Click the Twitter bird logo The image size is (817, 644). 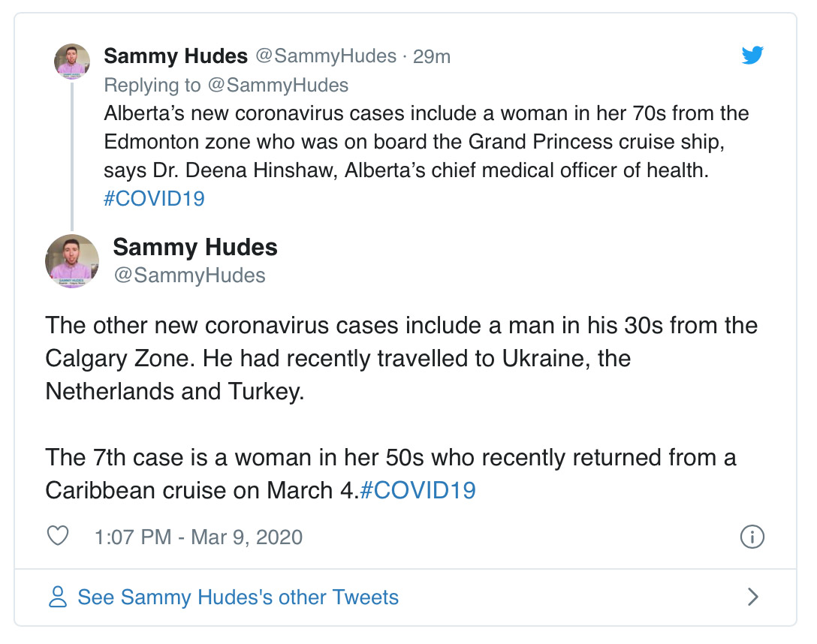[752, 56]
